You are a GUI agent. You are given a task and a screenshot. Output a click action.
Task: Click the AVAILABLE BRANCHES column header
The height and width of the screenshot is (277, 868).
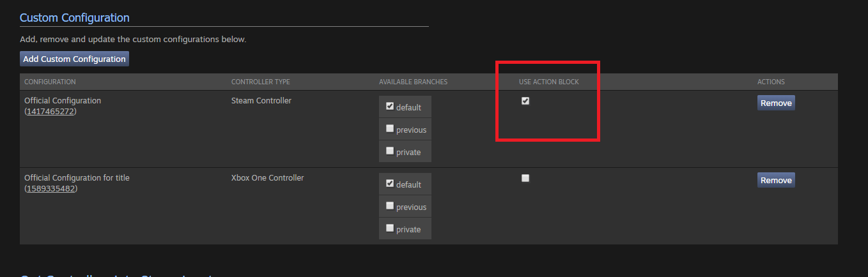coord(413,82)
